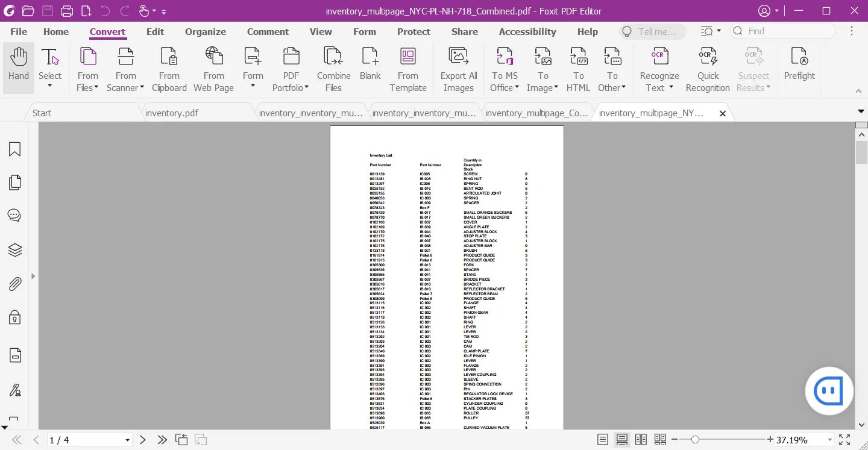The width and height of the screenshot is (868, 450).
Task: Switch to single page view mode
Action: tap(602, 439)
